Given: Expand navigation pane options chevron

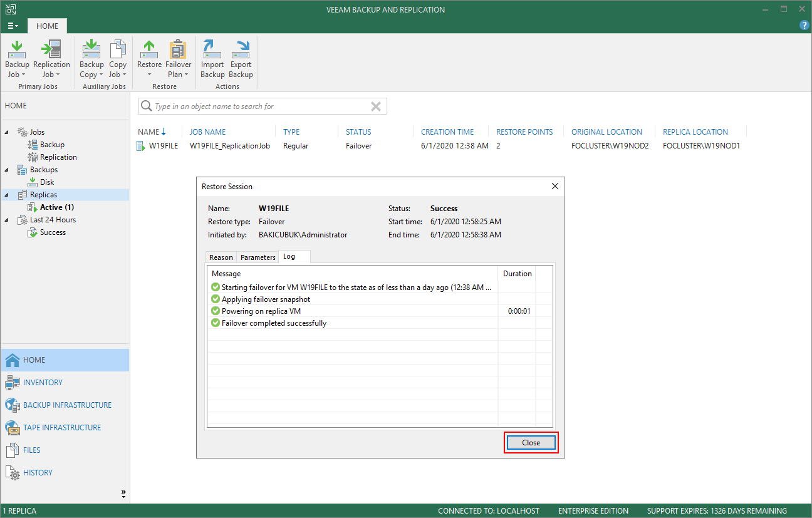Looking at the screenshot, I should coord(123,494).
